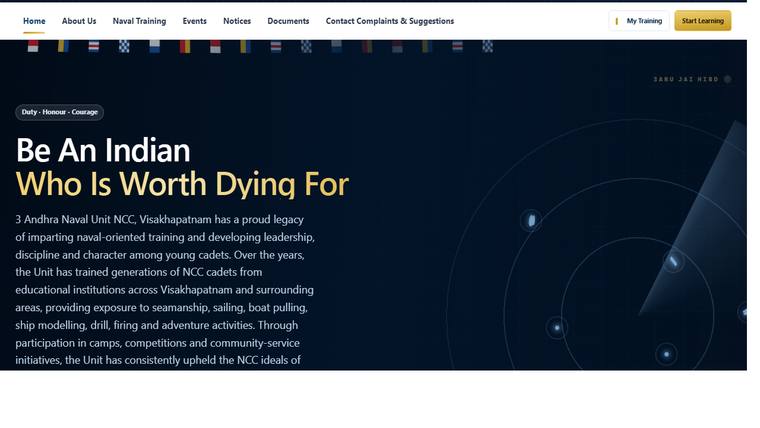Open the Events page
Screen dimensions: 760x428
point(194,21)
